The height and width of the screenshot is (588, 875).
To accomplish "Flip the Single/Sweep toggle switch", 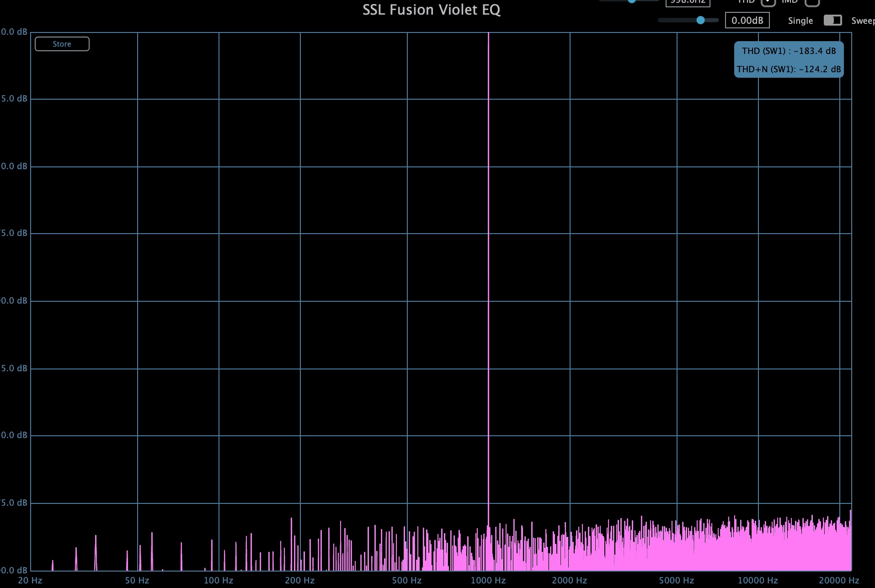I will click(x=832, y=21).
